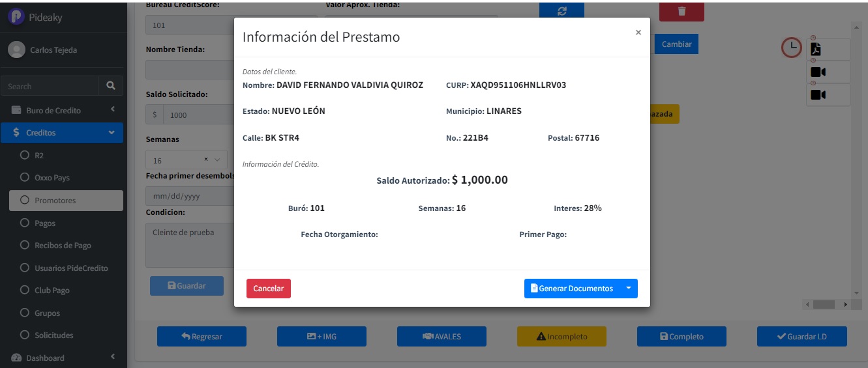Click the first video camera icon
This screenshot has width=868, height=368.
pos(818,72)
